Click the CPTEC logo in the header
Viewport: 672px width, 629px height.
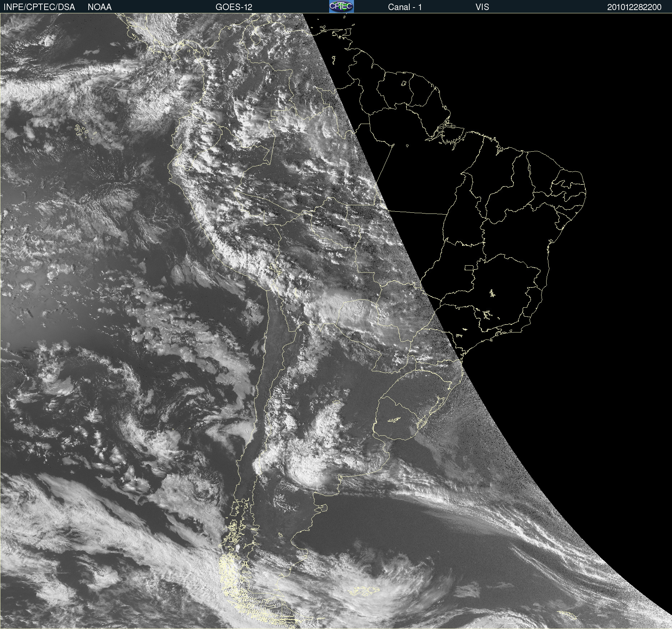click(341, 6)
